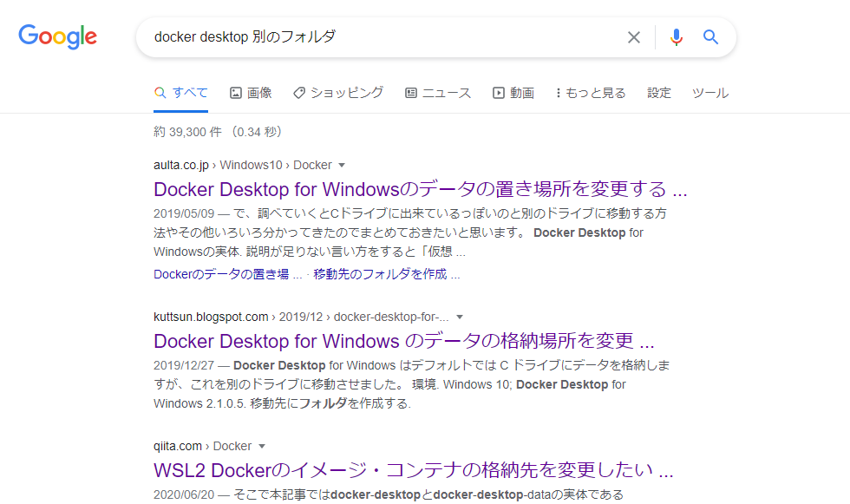Follow sitelink 移動先のフォルダを作成

click(x=387, y=274)
